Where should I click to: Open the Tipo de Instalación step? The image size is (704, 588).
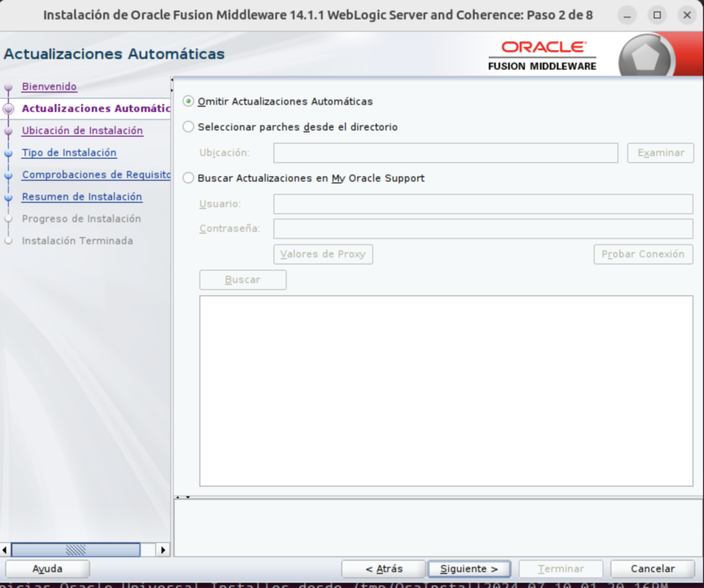pyautogui.click(x=69, y=152)
